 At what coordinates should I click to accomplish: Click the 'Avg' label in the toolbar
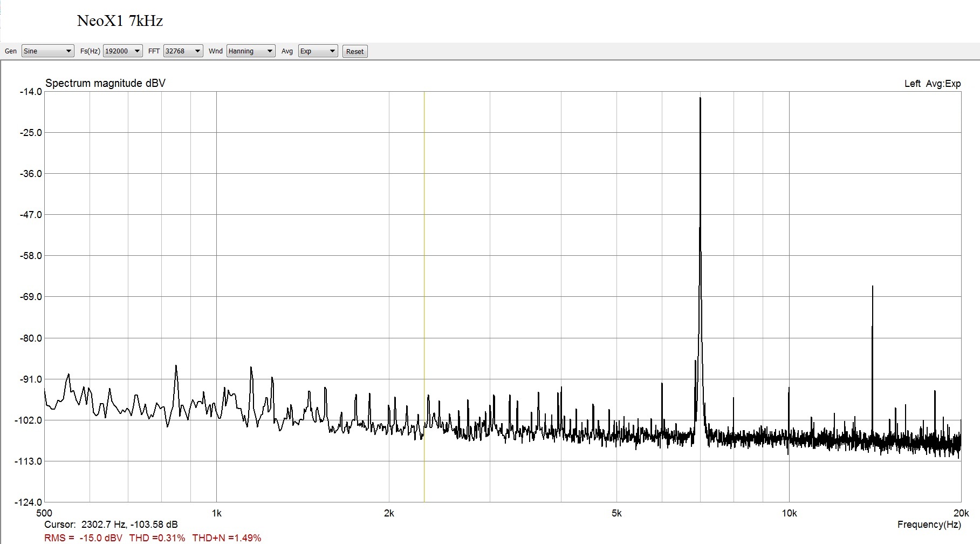coord(287,51)
